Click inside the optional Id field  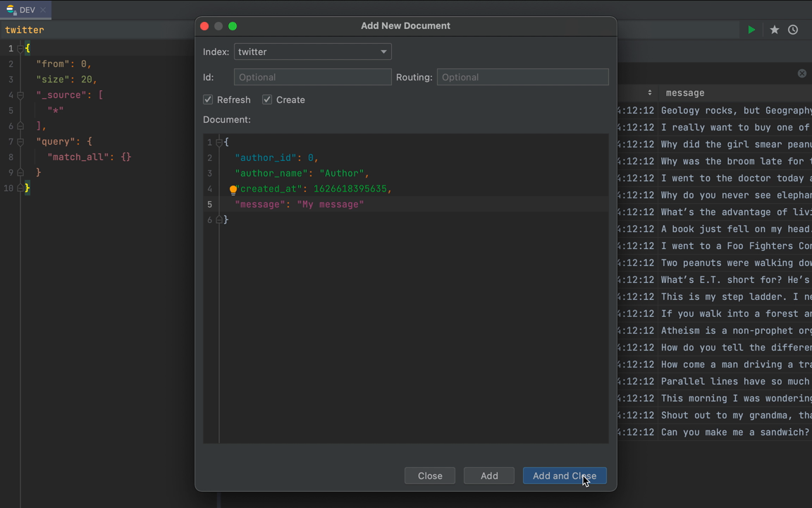(x=312, y=77)
